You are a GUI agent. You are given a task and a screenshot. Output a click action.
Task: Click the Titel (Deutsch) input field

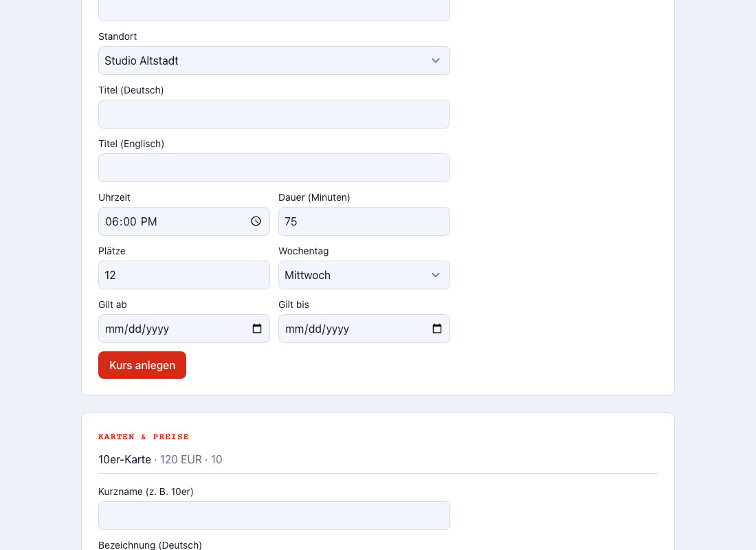pos(274,114)
